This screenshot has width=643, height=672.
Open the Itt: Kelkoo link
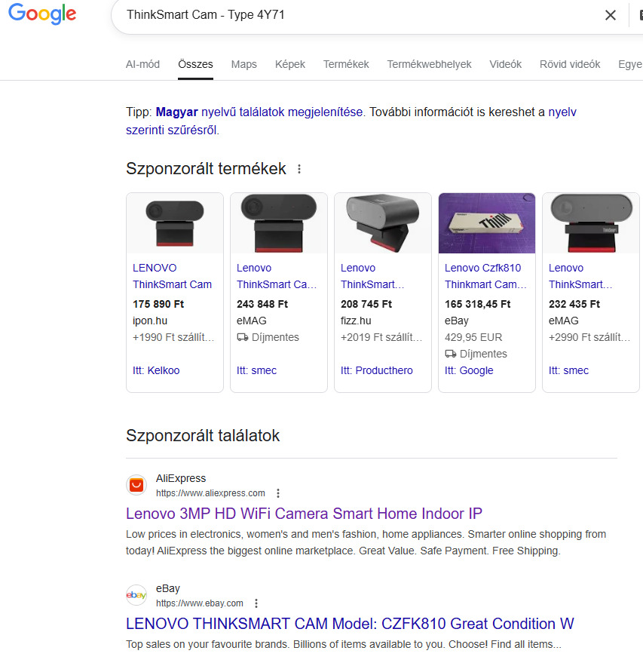pyautogui.click(x=156, y=370)
